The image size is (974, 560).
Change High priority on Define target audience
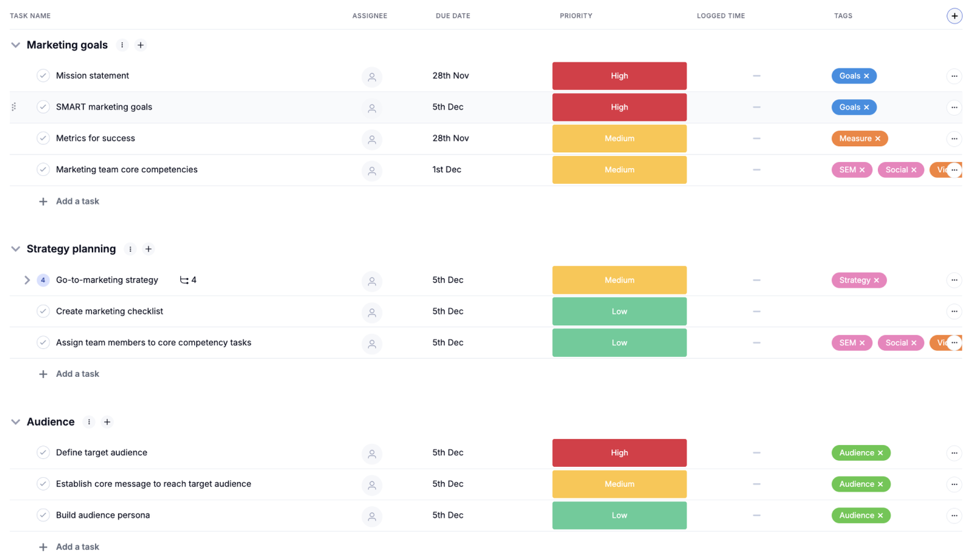click(619, 453)
